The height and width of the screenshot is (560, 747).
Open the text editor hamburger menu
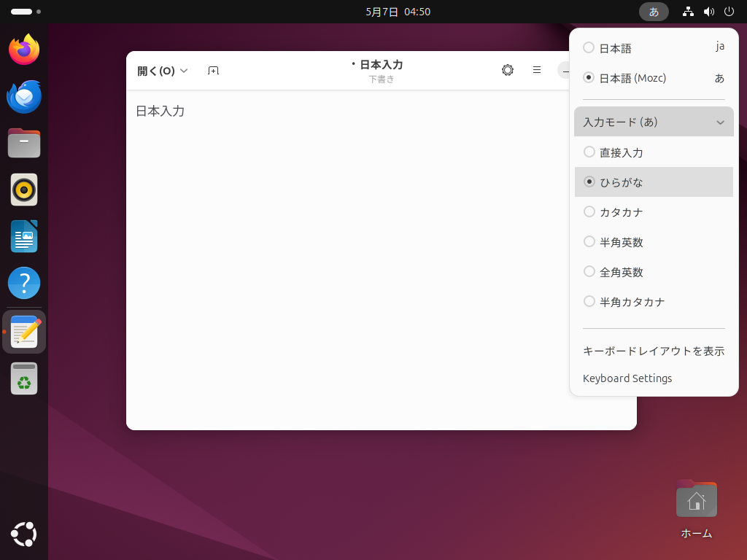pos(537,70)
